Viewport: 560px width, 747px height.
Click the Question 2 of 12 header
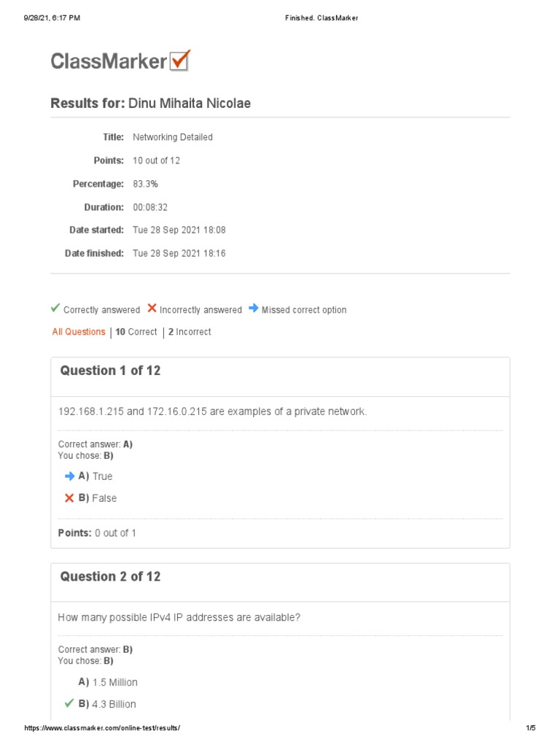pos(110,576)
